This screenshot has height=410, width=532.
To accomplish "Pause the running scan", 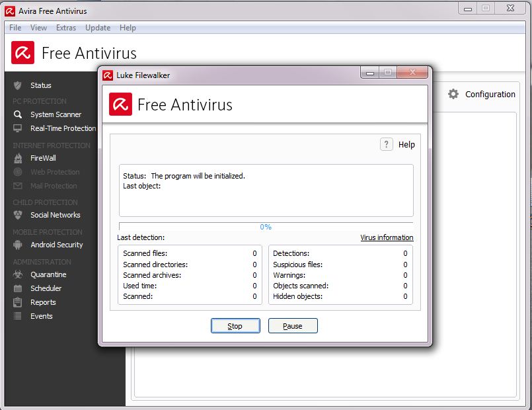I will coord(293,326).
